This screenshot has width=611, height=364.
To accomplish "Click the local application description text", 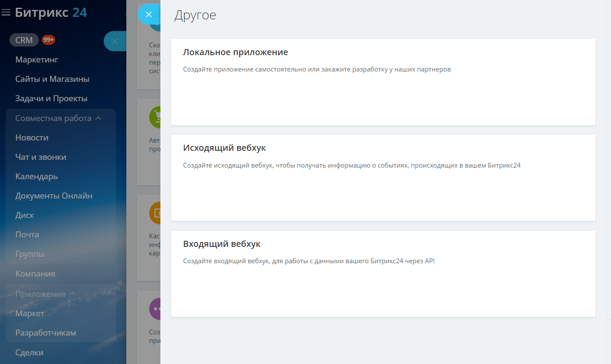I will click(317, 69).
